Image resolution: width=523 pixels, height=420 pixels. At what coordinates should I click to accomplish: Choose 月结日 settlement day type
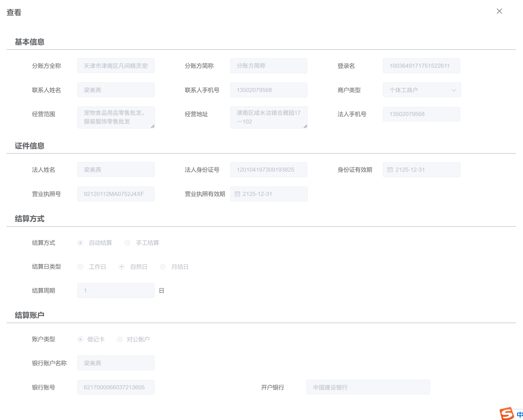163,267
